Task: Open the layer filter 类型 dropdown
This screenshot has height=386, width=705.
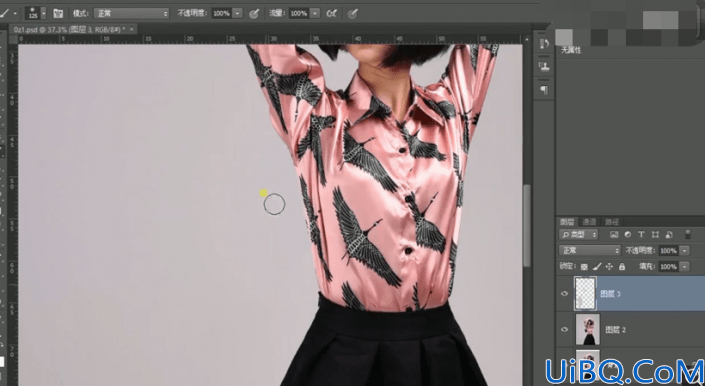Action: (579, 235)
